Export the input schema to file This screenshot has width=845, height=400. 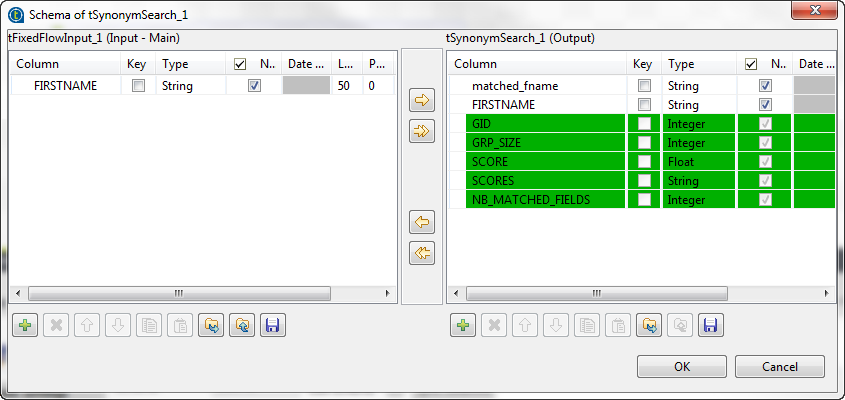[x=243, y=326]
